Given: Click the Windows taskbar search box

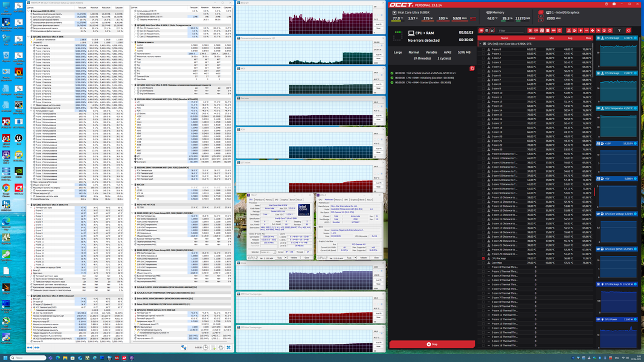Looking at the screenshot, I should [x=28, y=358].
